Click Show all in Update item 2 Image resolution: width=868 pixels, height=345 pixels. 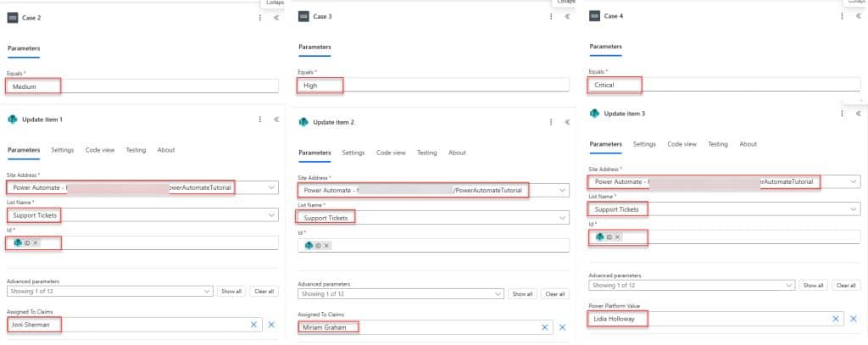pos(522,294)
